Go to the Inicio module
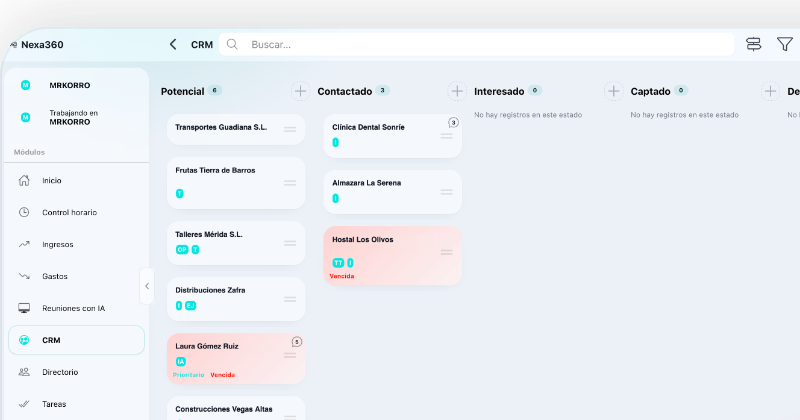The image size is (800, 420). (77, 181)
